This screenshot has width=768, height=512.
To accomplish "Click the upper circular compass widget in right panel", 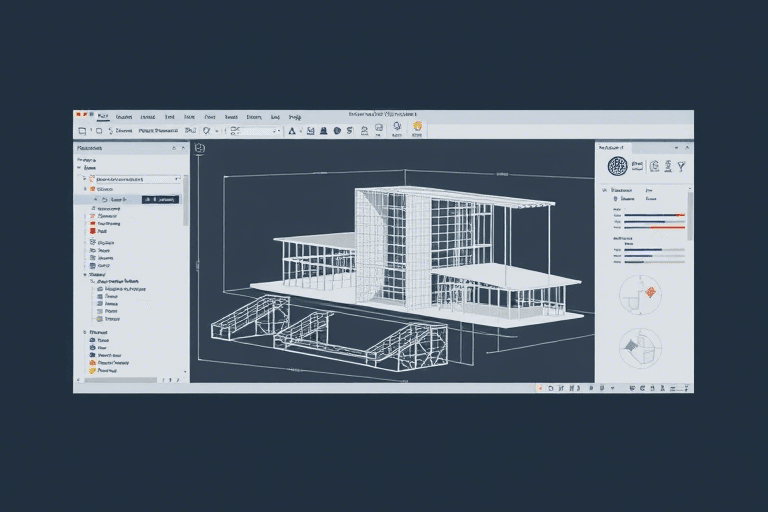I will tap(639, 293).
